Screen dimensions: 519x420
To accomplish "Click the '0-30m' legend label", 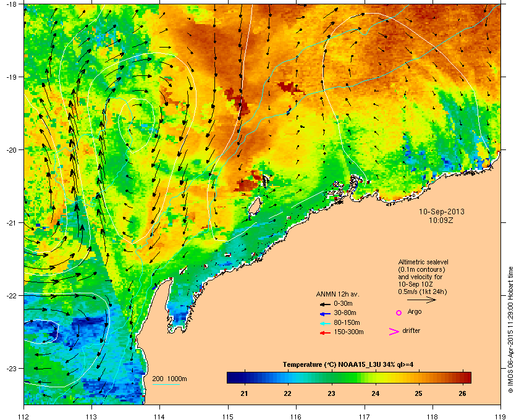I will point(343,303).
